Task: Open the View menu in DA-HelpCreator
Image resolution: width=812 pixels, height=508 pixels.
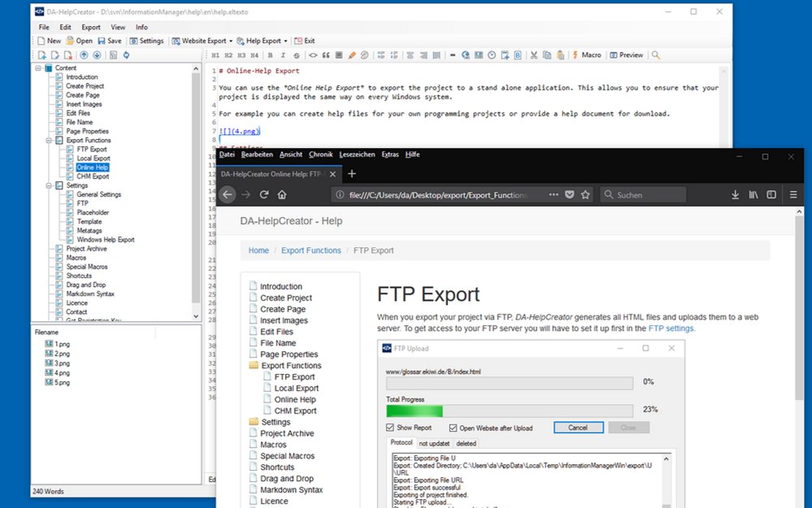Action: (x=118, y=27)
